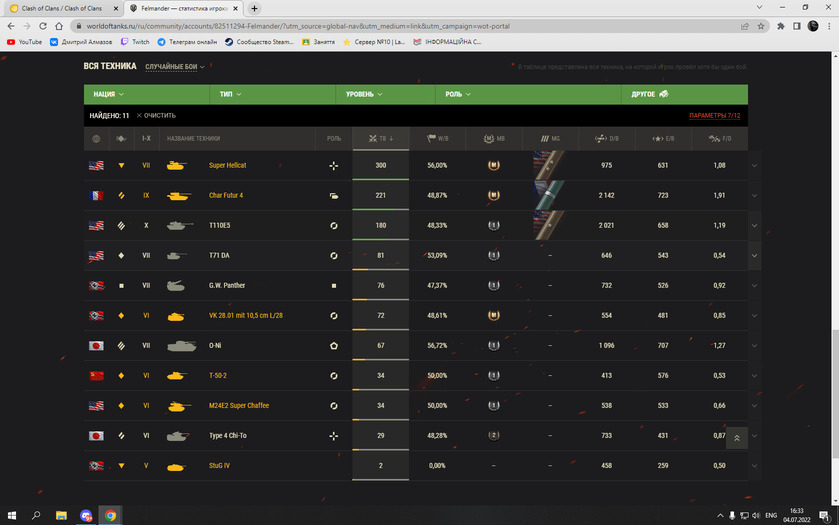Close the Clash of Clans tab

pyautogui.click(x=116, y=9)
